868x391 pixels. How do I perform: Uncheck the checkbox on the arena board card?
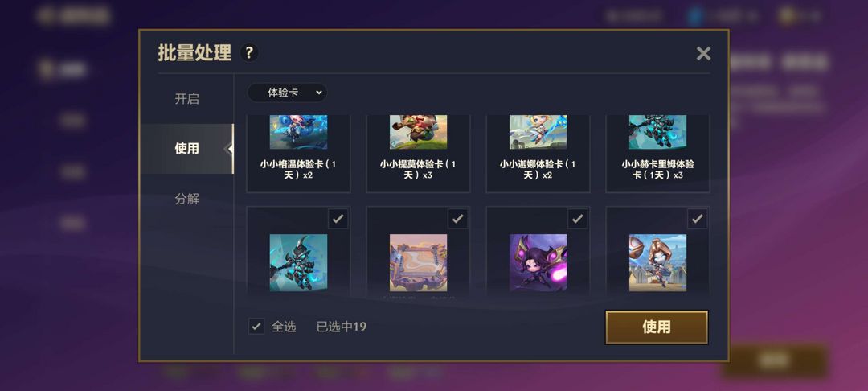click(x=458, y=219)
